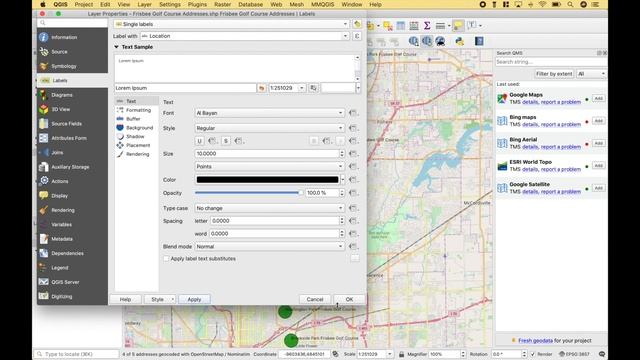Viewport: 640px width, 360px height.
Task: Open Python console from toolbar
Action: [x=460, y=41]
